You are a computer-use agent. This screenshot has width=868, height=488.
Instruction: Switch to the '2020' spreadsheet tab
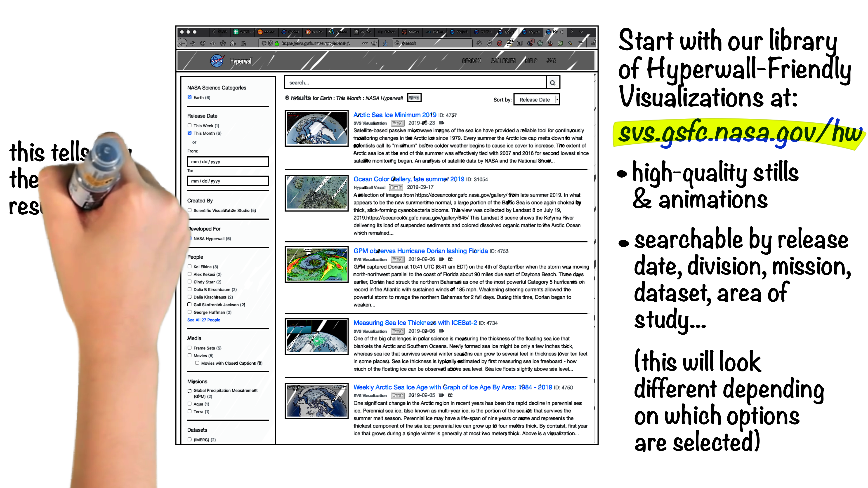pyautogui.click(x=242, y=32)
